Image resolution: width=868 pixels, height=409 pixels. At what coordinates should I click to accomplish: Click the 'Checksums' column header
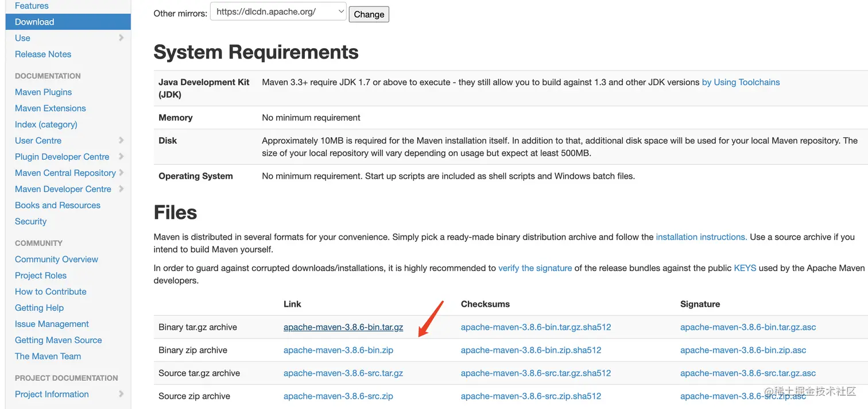(x=485, y=304)
